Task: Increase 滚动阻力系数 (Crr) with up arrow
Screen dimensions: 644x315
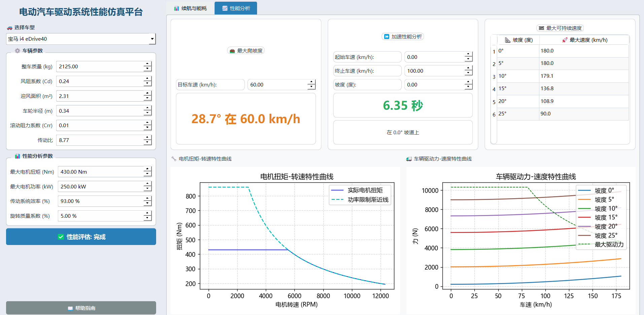Action: [147, 123]
